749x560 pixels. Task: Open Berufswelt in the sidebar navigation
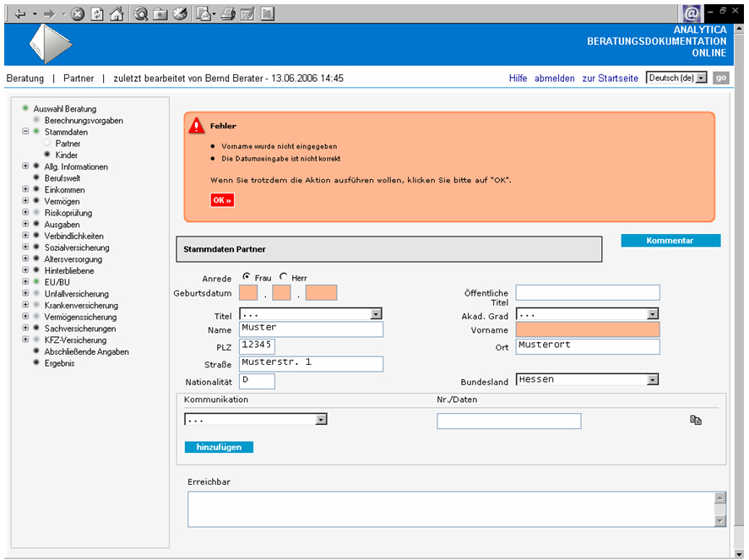tap(63, 178)
